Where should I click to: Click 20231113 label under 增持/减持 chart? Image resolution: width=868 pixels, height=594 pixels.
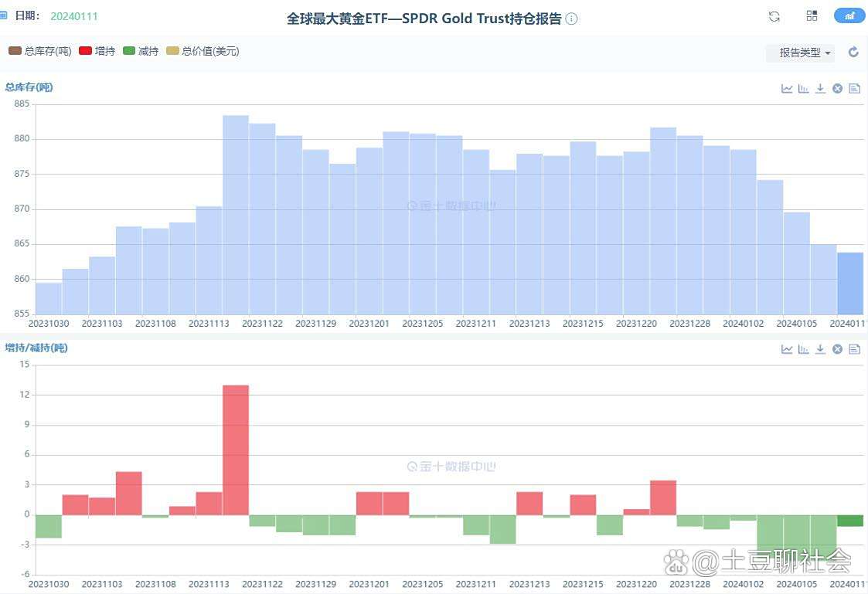[x=209, y=584]
